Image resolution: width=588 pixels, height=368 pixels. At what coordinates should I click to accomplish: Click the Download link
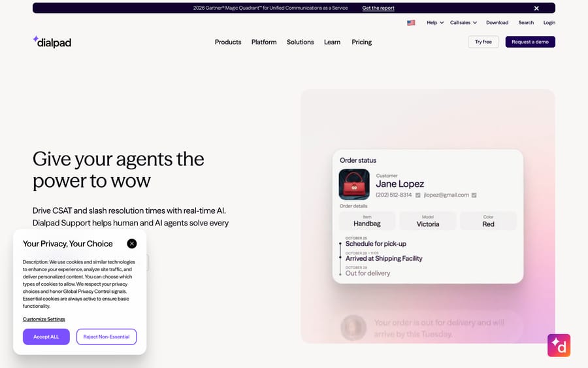[x=497, y=22]
